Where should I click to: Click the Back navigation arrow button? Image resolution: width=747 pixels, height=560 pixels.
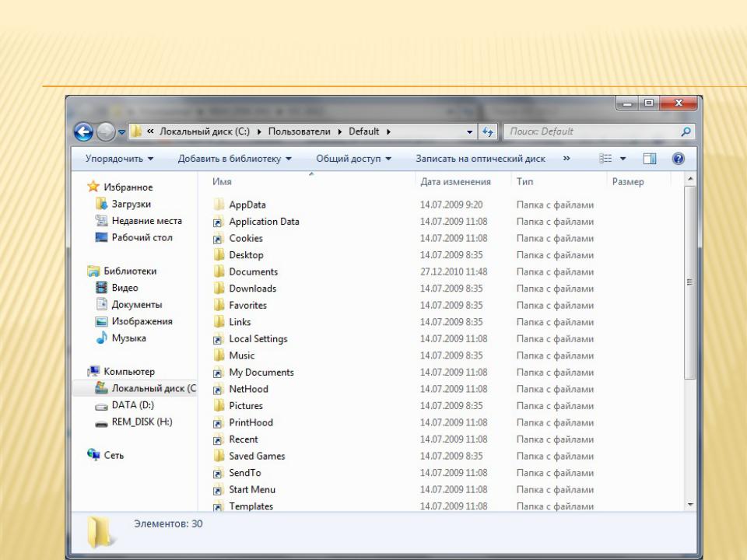click(83, 132)
